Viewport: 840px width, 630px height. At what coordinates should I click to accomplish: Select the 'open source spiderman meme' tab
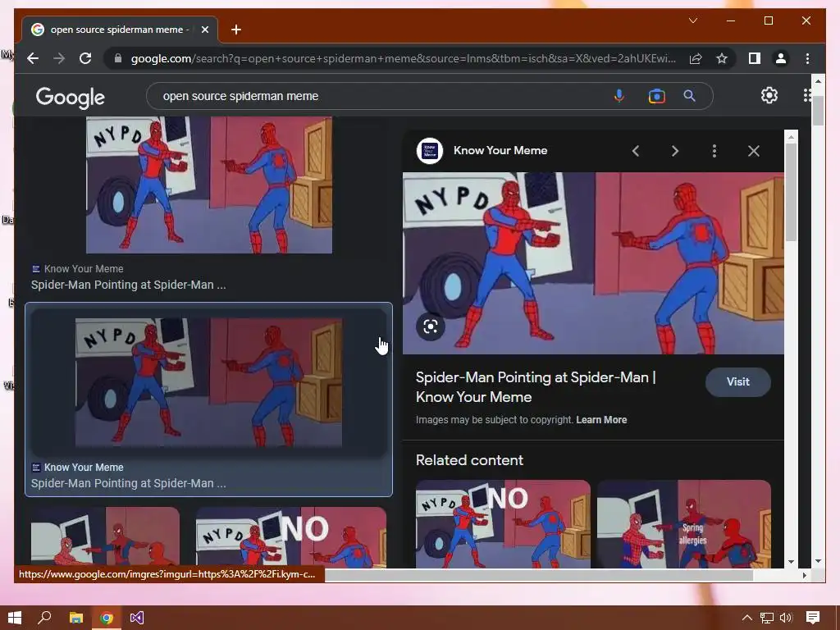pos(120,30)
